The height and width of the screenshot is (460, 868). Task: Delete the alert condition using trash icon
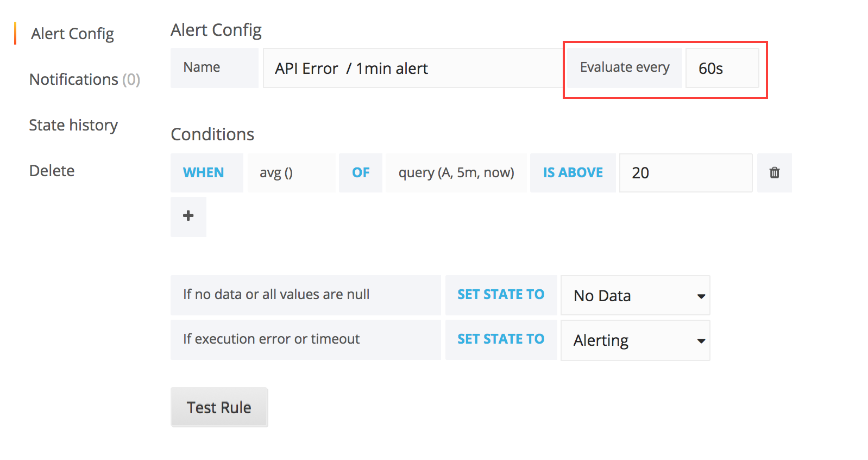[x=773, y=172]
